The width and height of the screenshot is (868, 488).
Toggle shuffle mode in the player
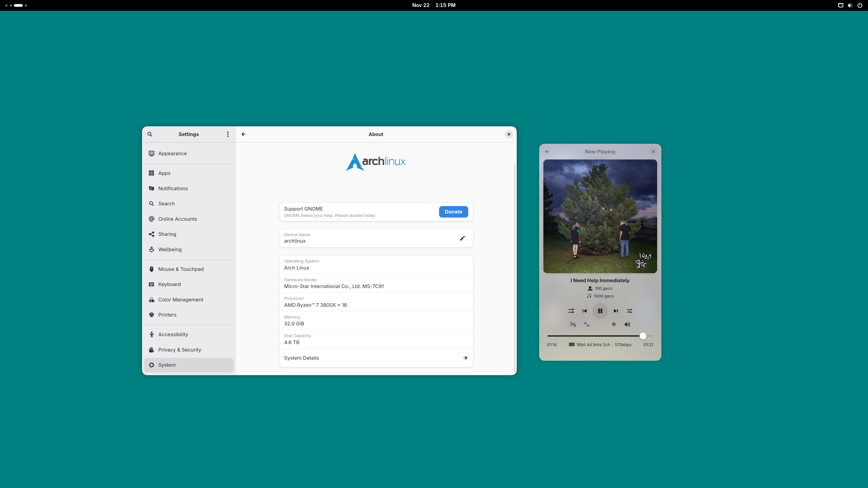click(x=629, y=311)
